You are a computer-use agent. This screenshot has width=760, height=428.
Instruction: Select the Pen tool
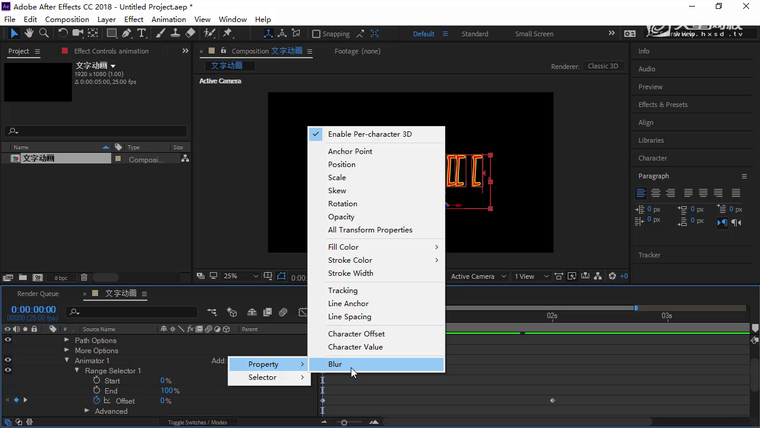pos(127,33)
